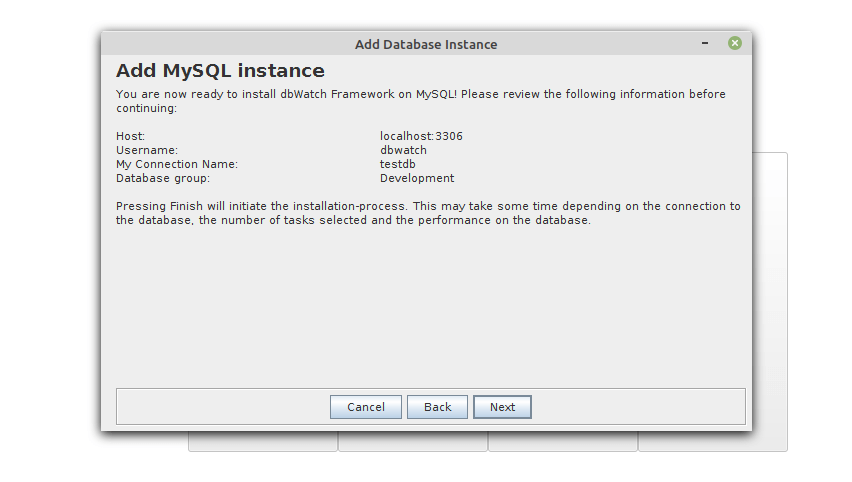Click the Username label
852x482 pixels.
[147, 150]
